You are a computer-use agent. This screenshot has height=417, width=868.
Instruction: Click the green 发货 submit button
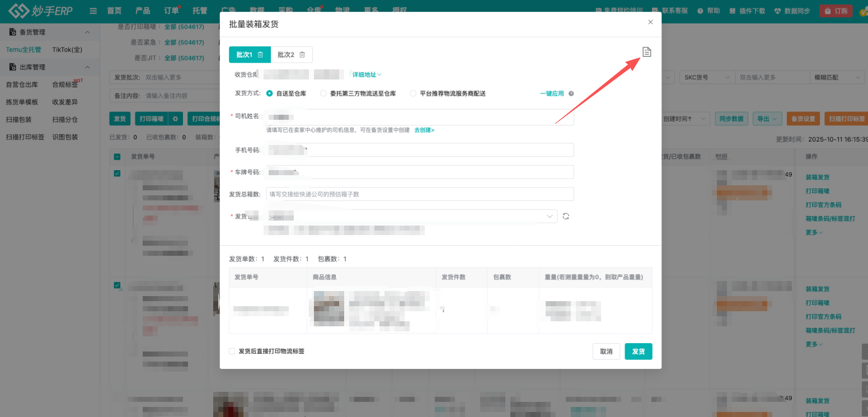tap(638, 351)
